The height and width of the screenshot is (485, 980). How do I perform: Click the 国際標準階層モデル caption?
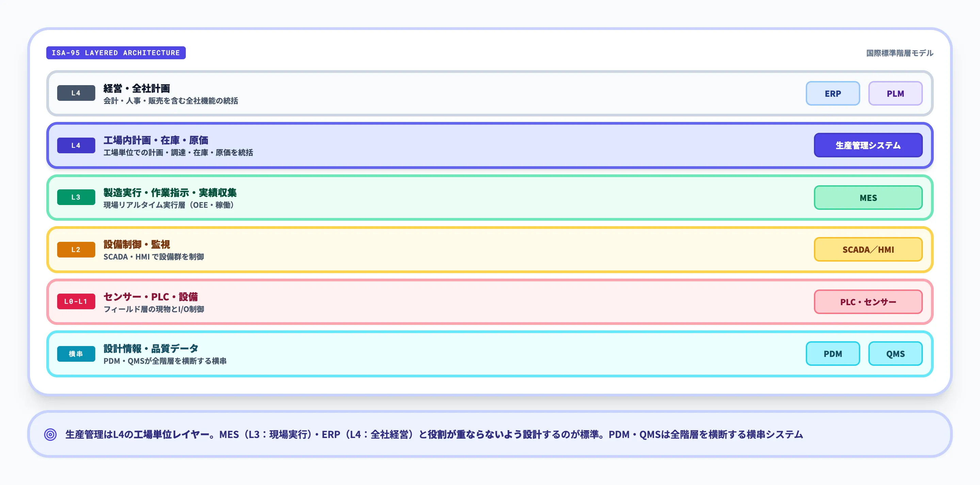tap(899, 53)
